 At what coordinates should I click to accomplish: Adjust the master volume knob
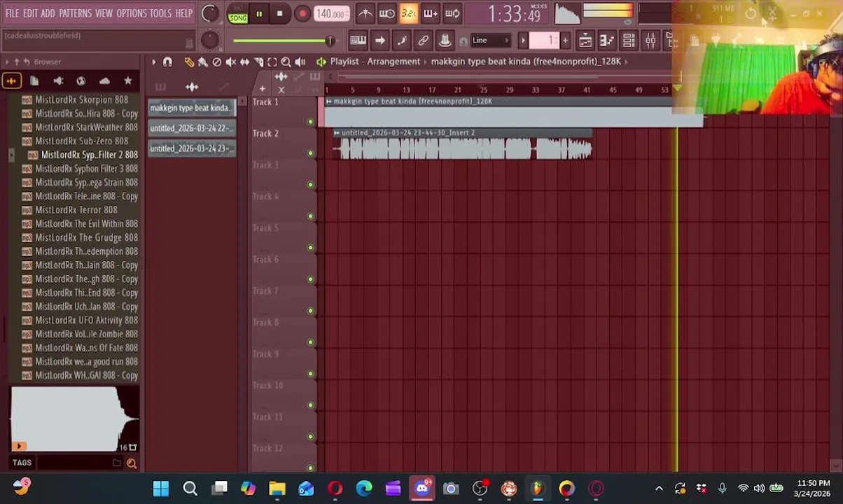click(x=209, y=13)
